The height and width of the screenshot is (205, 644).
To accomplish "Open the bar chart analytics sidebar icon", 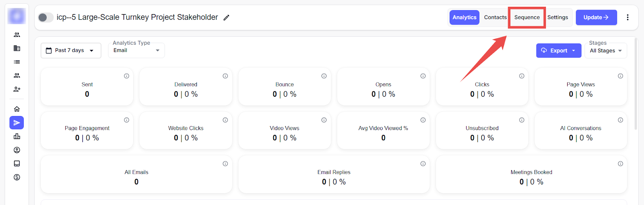I will [17, 137].
